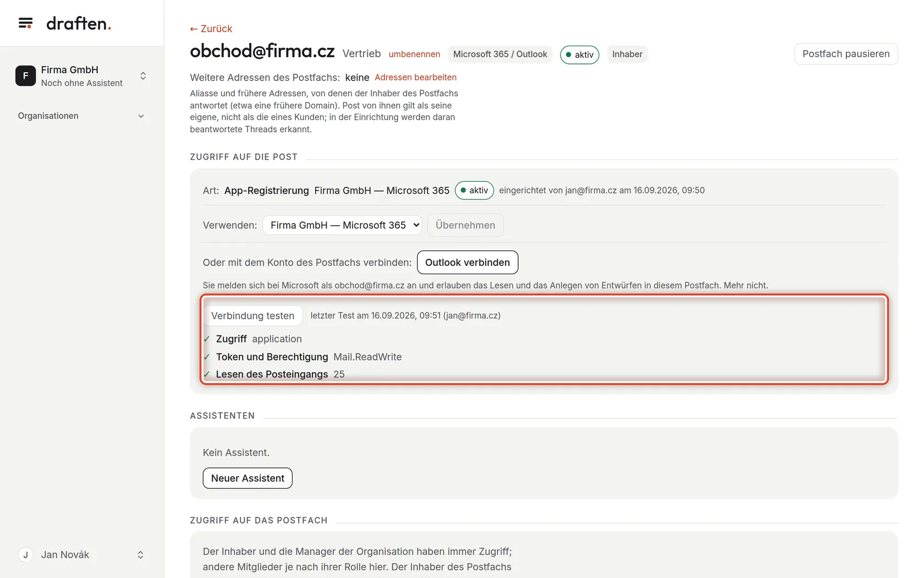Click the Übernehmen button

point(465,225)
